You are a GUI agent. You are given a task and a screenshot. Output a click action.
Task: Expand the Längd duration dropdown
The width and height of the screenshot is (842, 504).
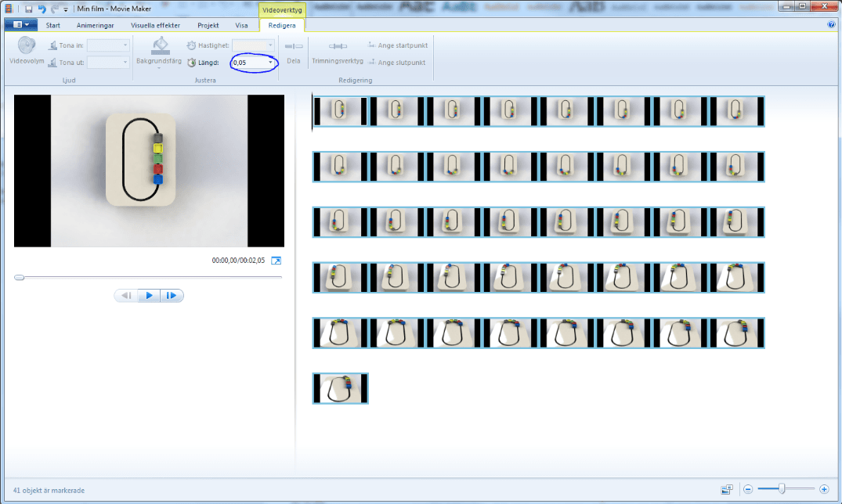click(x=269, y=63)
